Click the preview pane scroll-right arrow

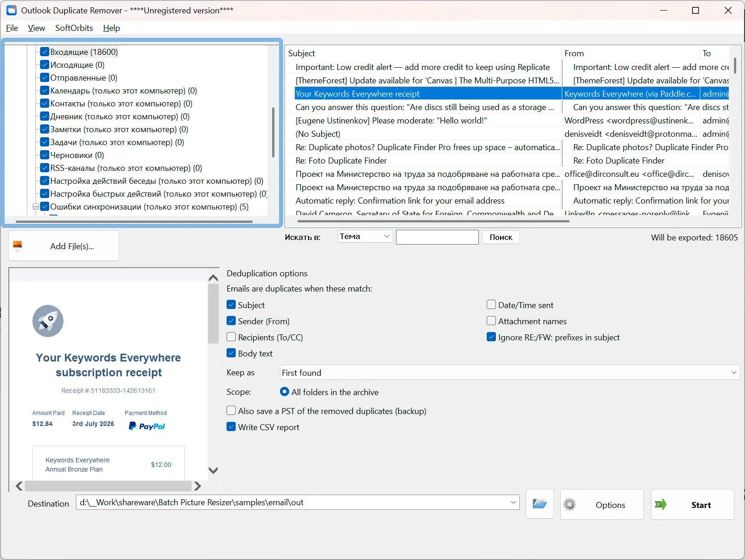click(198, 486)
